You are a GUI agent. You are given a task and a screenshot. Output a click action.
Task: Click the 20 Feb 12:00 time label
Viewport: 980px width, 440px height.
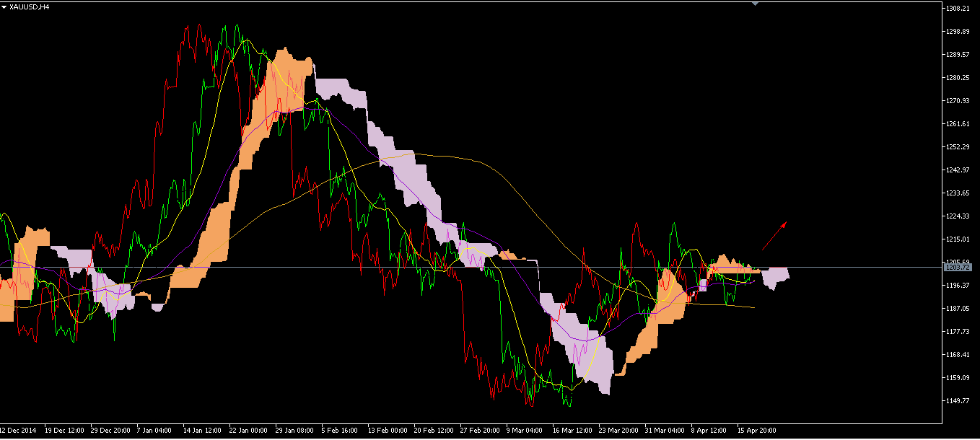[433, 430]
